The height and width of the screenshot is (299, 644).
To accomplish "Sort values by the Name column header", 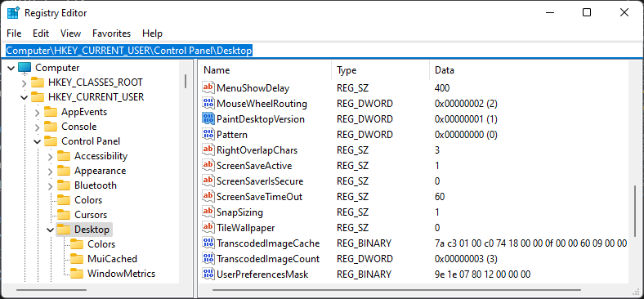I will (266, 70).
